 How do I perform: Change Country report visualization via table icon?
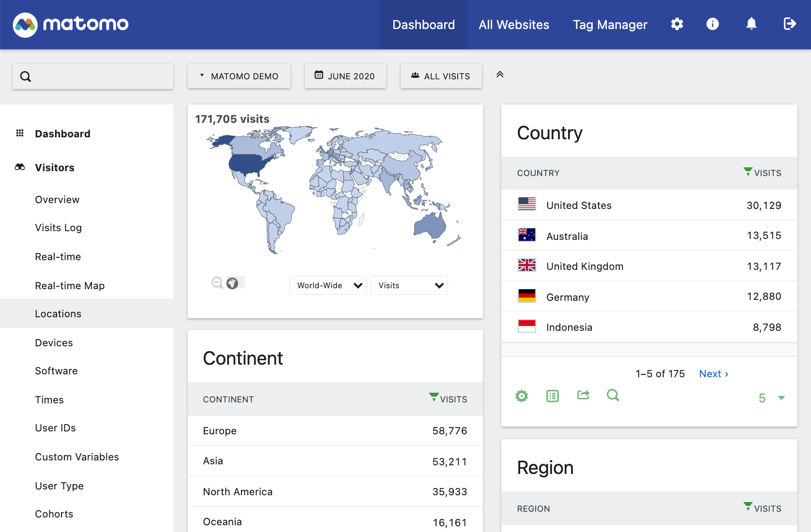click(x=553, y=396)
